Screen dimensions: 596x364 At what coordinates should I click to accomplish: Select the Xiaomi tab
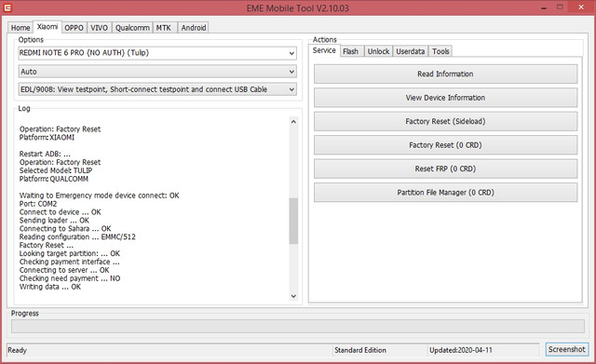[x=47, y=27]
